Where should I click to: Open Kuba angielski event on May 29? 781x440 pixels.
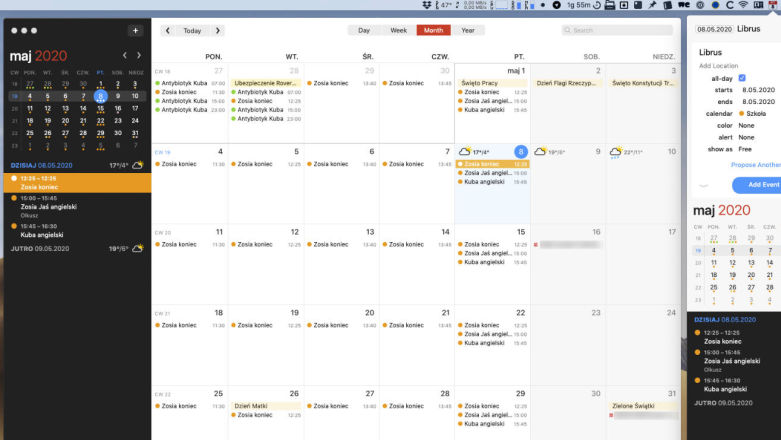click(x=492, y=424)
